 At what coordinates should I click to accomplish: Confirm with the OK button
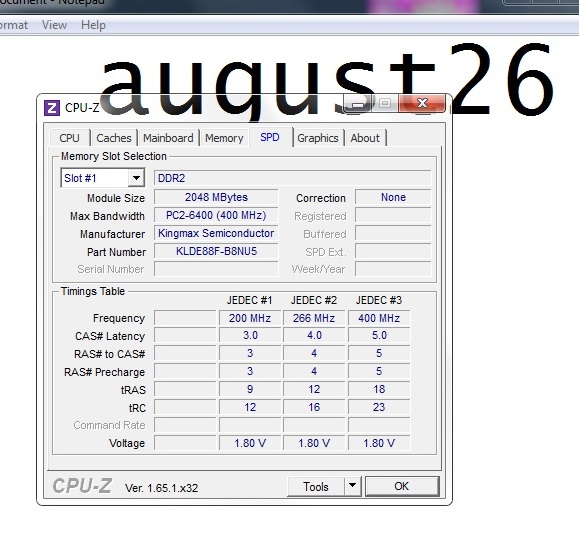[x=402, y=486]
